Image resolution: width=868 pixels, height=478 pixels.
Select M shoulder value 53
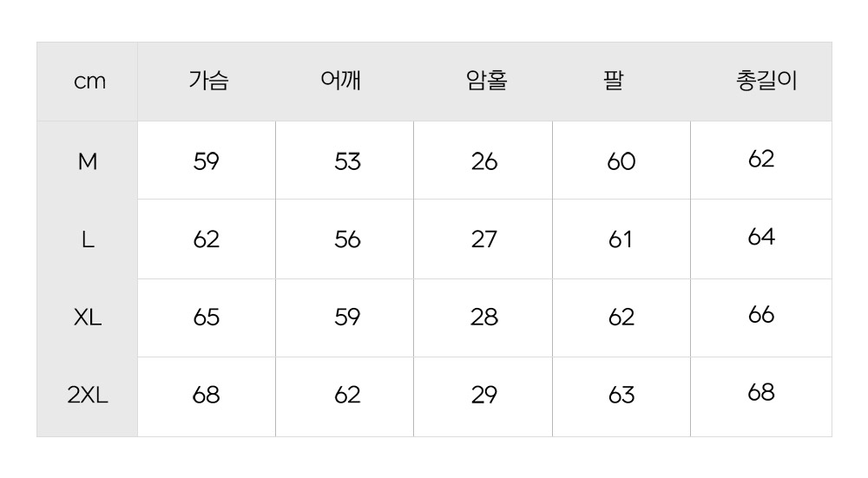click(x=347, y=161)
